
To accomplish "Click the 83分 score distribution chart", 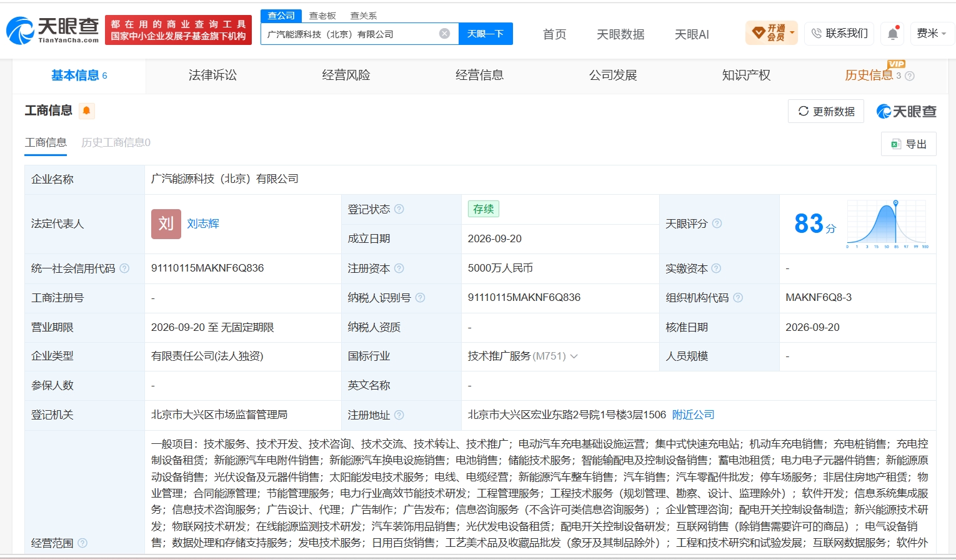I will coord(887,224).
